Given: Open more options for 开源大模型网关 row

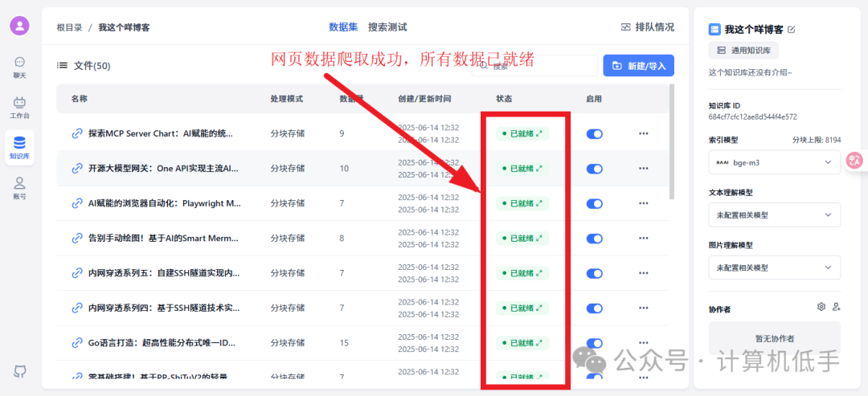Looking at the screenshot, I should click(x=643, y=168).
